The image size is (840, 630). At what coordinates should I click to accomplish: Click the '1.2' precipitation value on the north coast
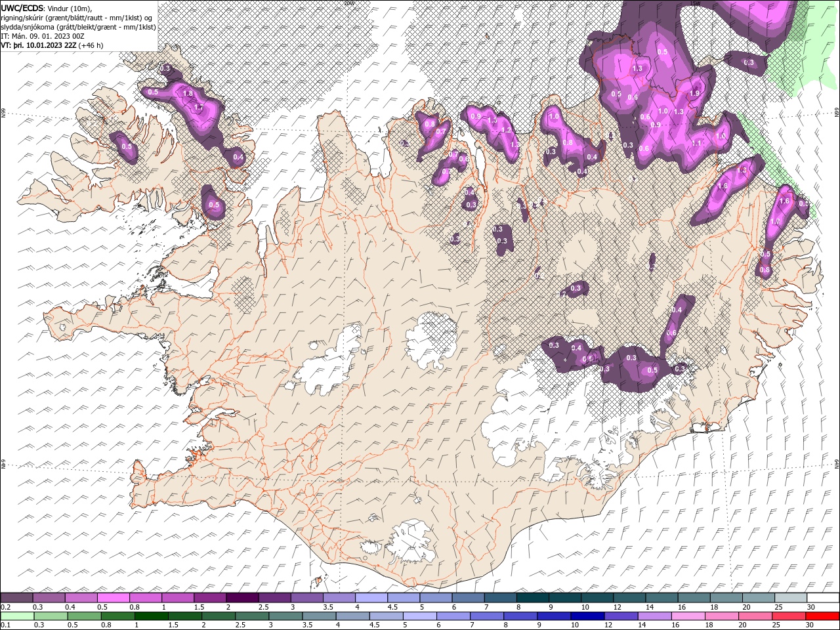click(506, 130)
